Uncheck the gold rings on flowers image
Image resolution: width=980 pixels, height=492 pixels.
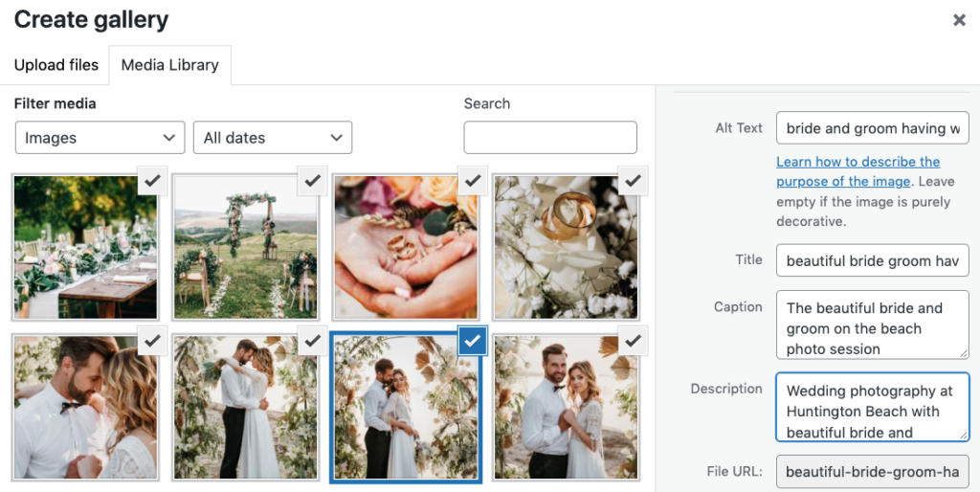point(632,180)
